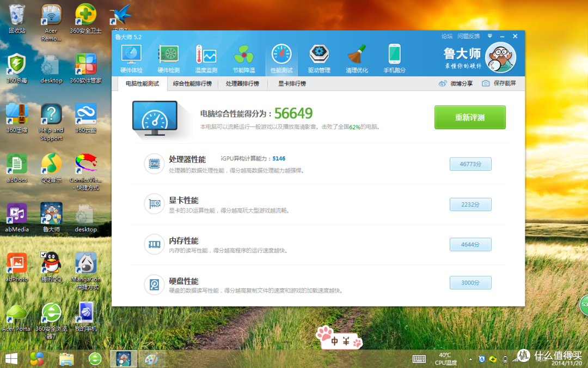588x368 pixels.
Task: Open the touch keyboard tray icon
Action: coord(419,359)
